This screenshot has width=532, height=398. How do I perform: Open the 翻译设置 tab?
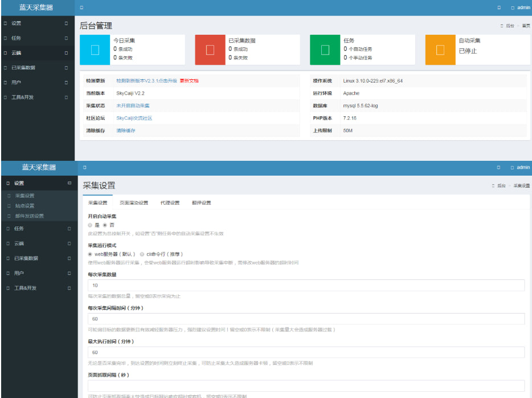tap(202, 203)
